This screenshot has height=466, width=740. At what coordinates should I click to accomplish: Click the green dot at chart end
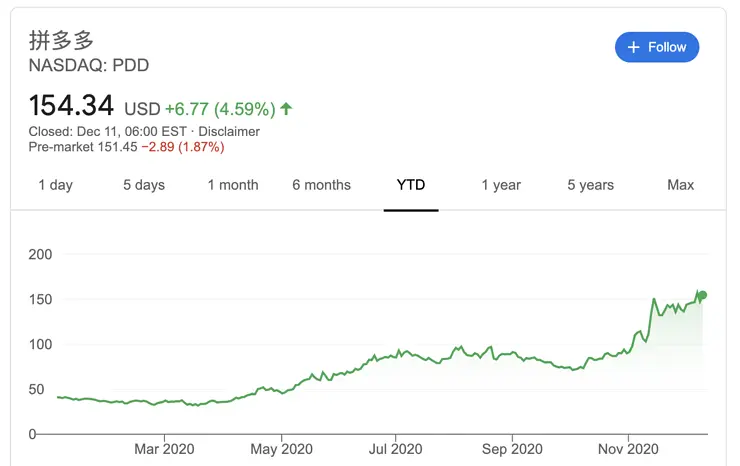[703, 295]
